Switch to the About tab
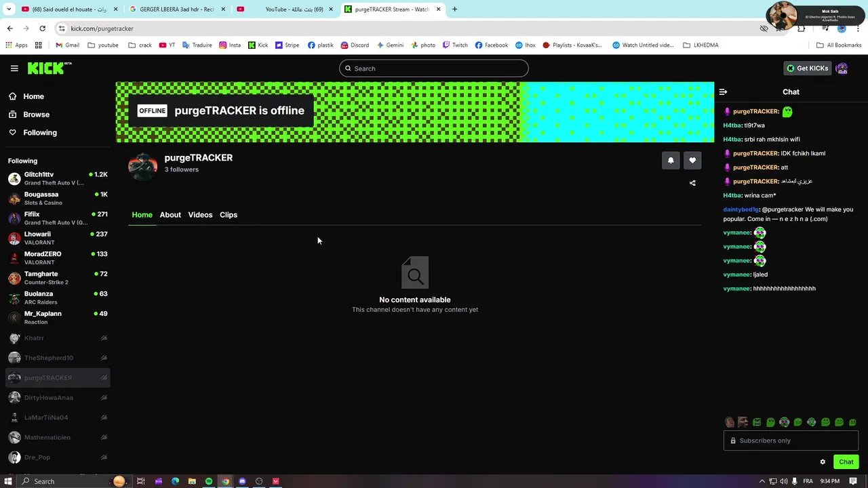Image resolution: width=868 pixels, height=488 pixels. (x=170, y=215)
